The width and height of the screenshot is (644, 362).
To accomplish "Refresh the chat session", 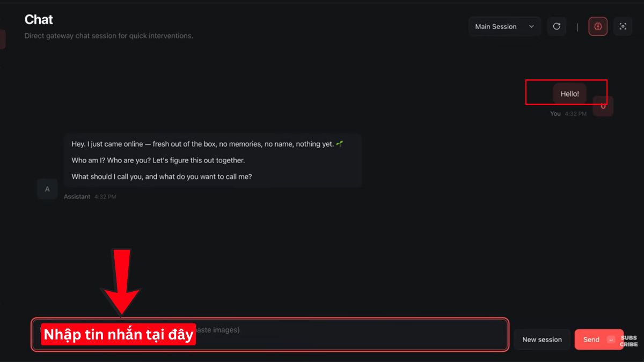I will (x=557, y=26).
